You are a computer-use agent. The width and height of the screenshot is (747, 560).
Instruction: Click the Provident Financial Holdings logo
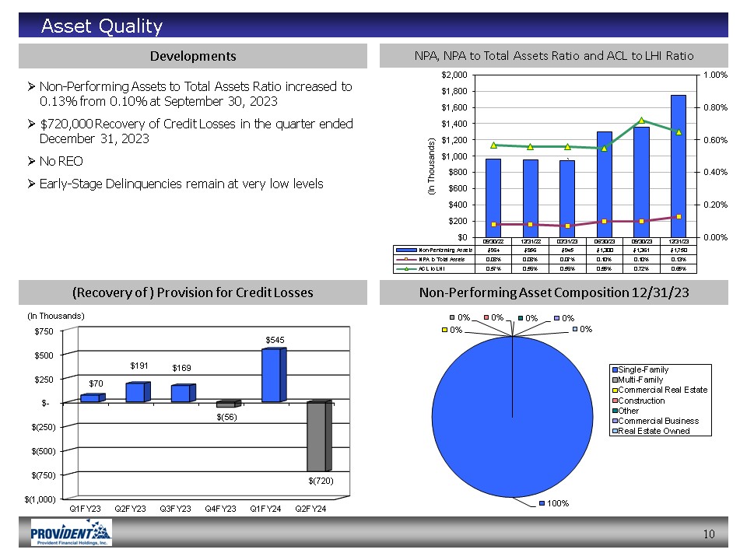[x=71, y=533]
